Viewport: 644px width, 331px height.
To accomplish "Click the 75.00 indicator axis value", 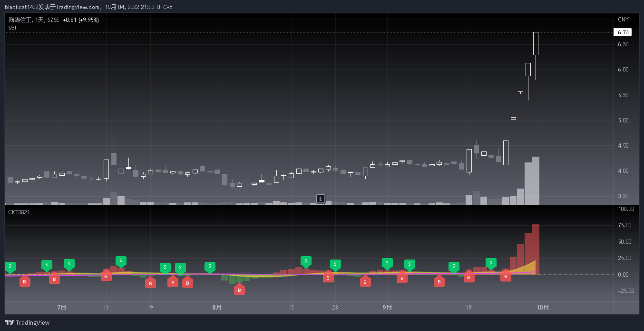I will point(626,225).
